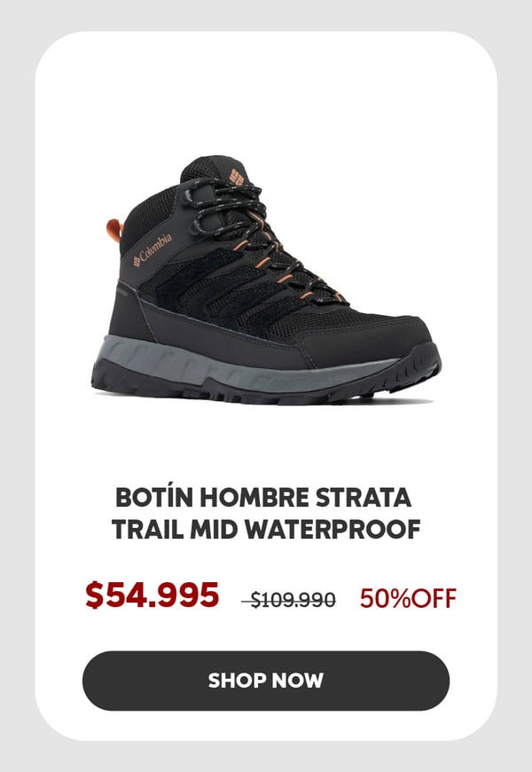The image size is (532, 772).
Task: Click the word WATERPROOF in the title
Action: [x=332, y=529]
